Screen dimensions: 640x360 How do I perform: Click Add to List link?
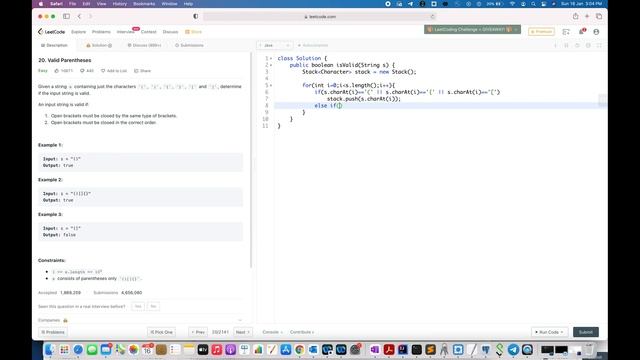[x=114, y=71]
